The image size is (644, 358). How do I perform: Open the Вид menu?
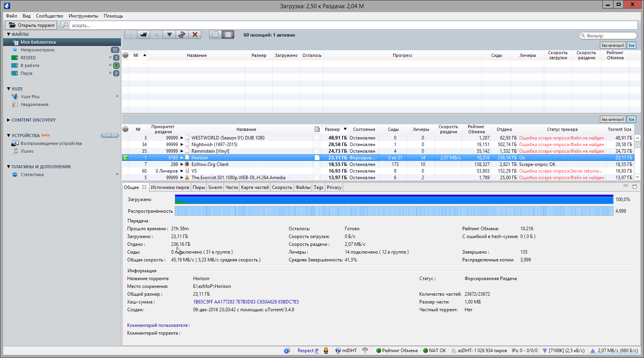[x=27, y=16]
